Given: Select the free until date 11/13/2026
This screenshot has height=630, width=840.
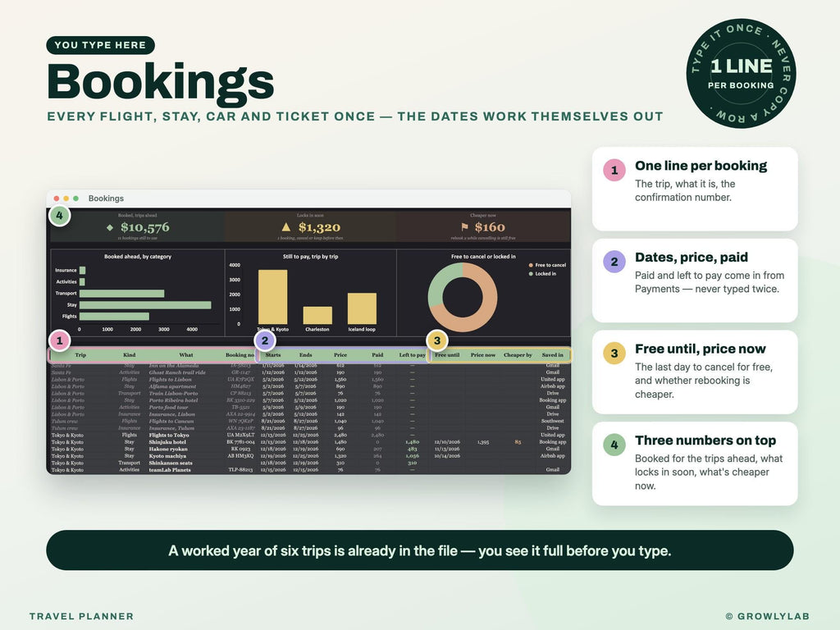Looking at the screenshot, I should click(447, 450).
